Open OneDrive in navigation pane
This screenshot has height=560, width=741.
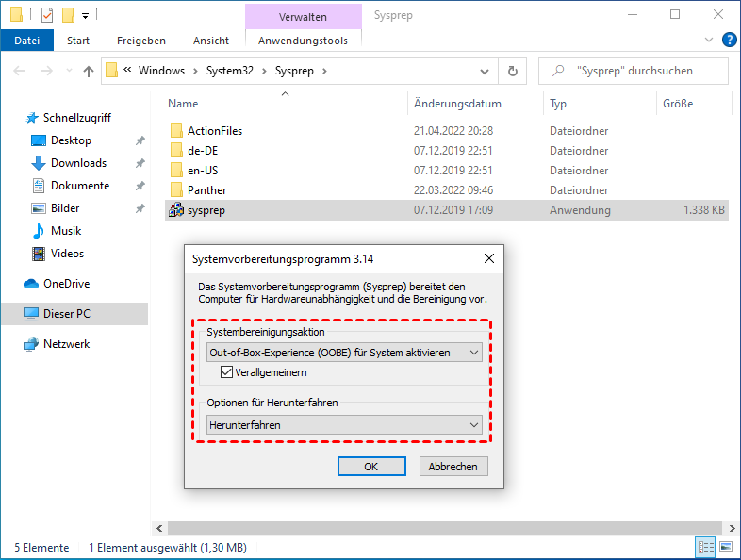[66, 284]
